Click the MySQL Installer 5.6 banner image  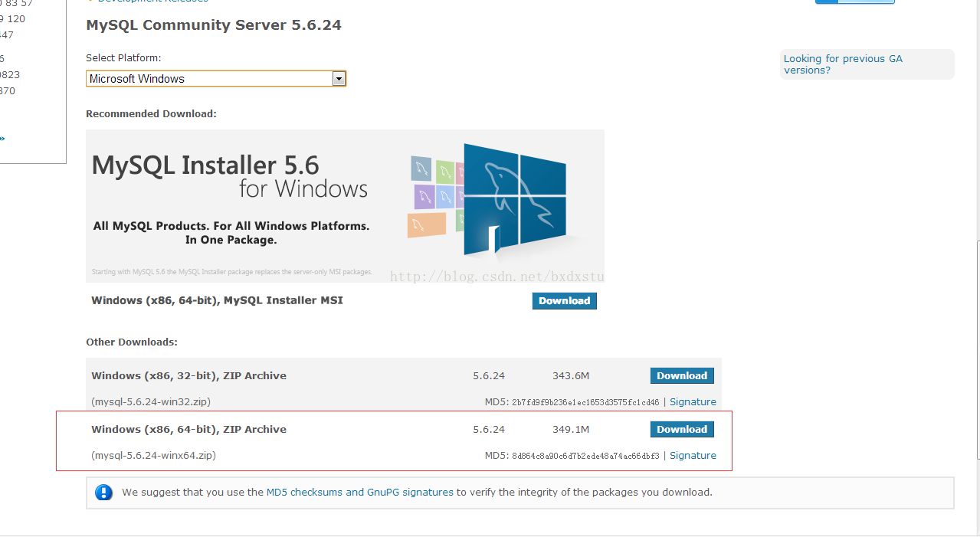[x=345, y=205]
